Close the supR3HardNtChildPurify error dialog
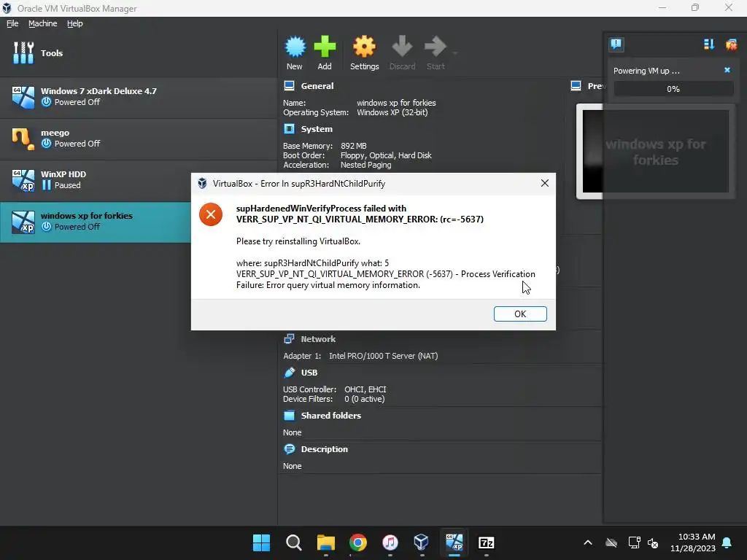Image resolution: width=747 pixels, height=560 pixels. pos(544,183)
